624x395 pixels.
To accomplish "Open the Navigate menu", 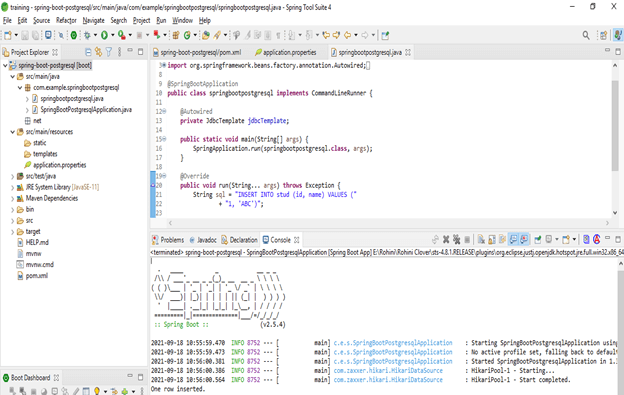I will coord(94,20).
